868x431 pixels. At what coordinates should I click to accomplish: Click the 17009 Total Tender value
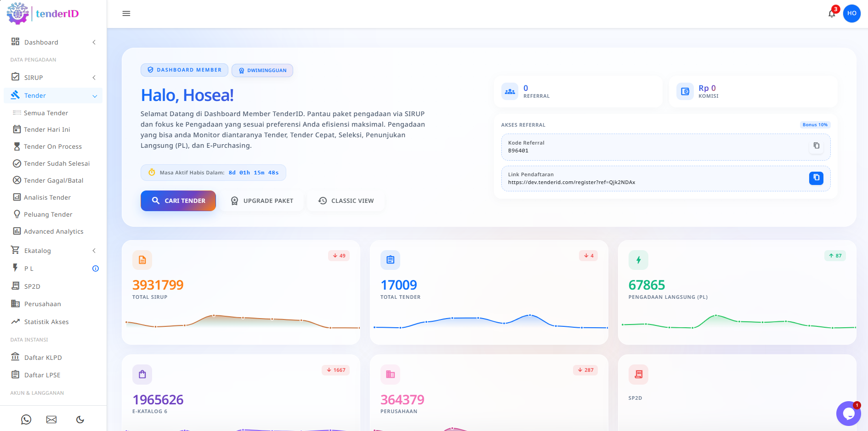[x=399, y=285]
